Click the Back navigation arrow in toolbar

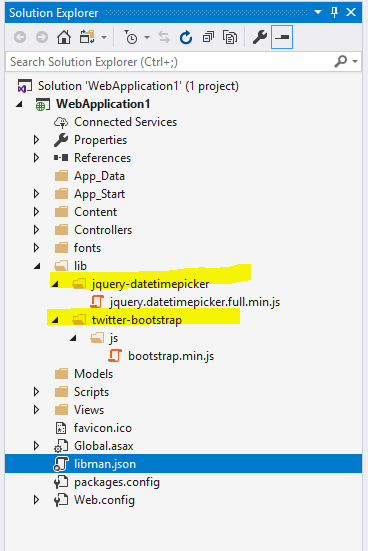click(x=20, y=37)
